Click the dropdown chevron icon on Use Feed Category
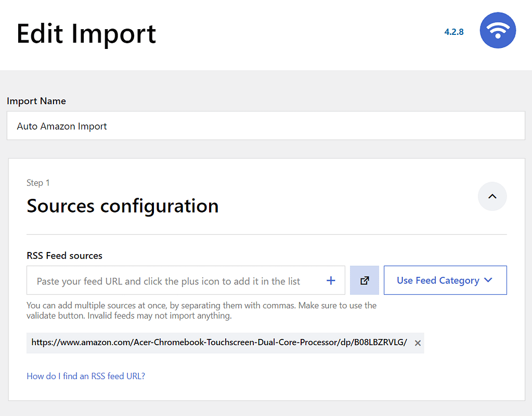This screenshot has width=532, height=416. (488, 280)
